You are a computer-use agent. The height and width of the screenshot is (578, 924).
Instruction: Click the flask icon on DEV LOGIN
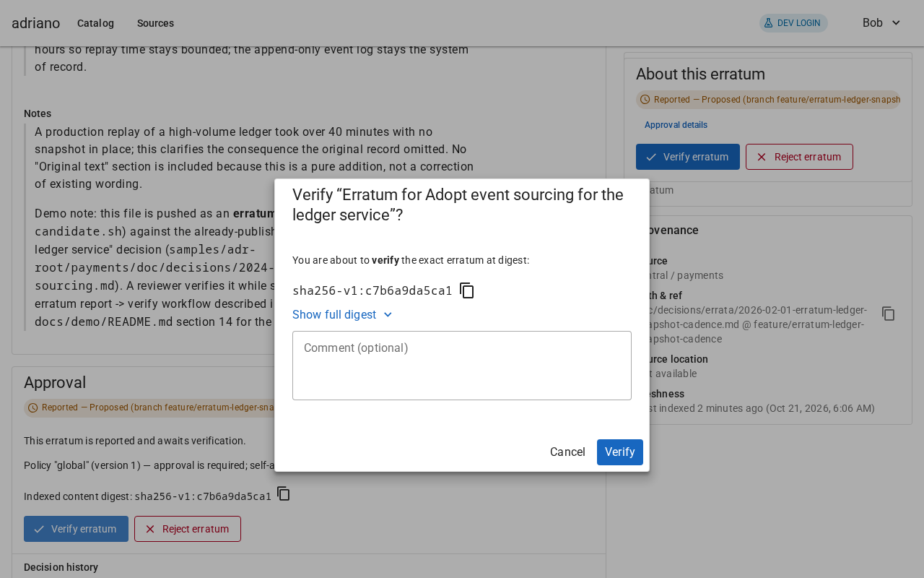(769, 23)
